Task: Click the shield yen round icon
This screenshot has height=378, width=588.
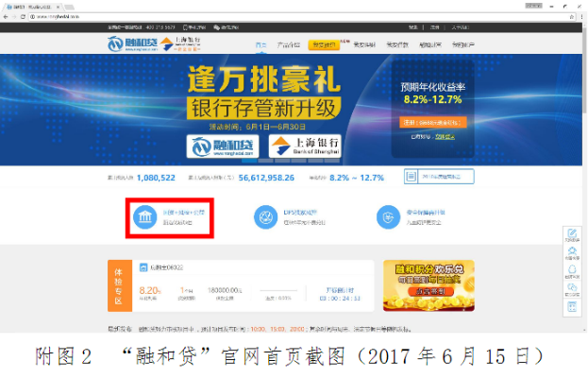Action: (388, 217)
